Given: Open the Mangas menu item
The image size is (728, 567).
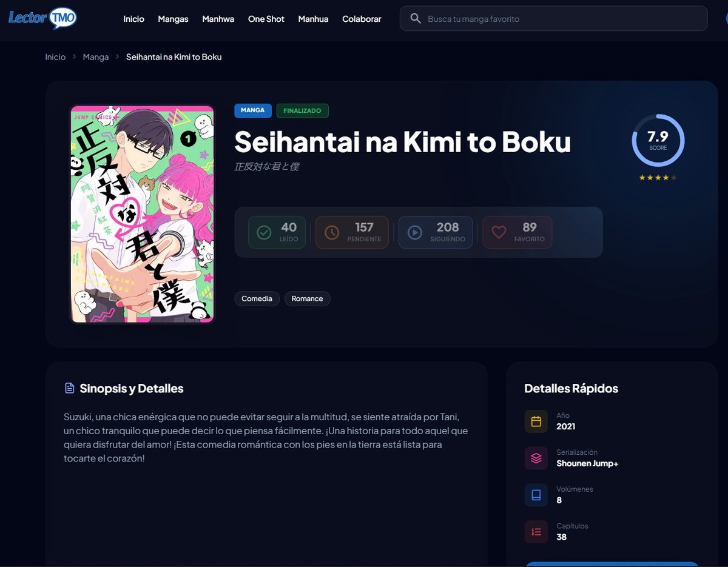Looking at the screenshot, I should coord(173,19).
